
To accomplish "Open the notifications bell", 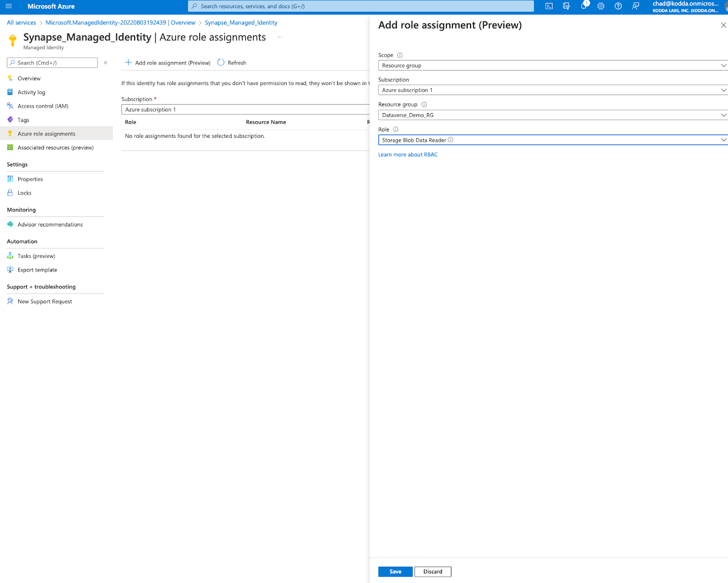I will (584, 6).
